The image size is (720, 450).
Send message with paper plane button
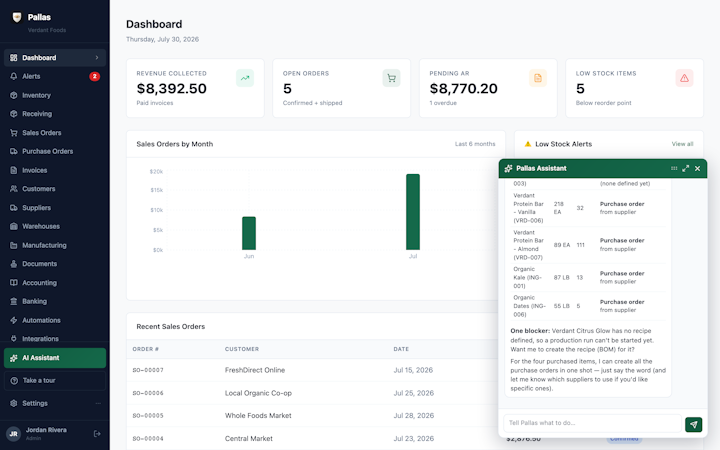coord(693,424)
